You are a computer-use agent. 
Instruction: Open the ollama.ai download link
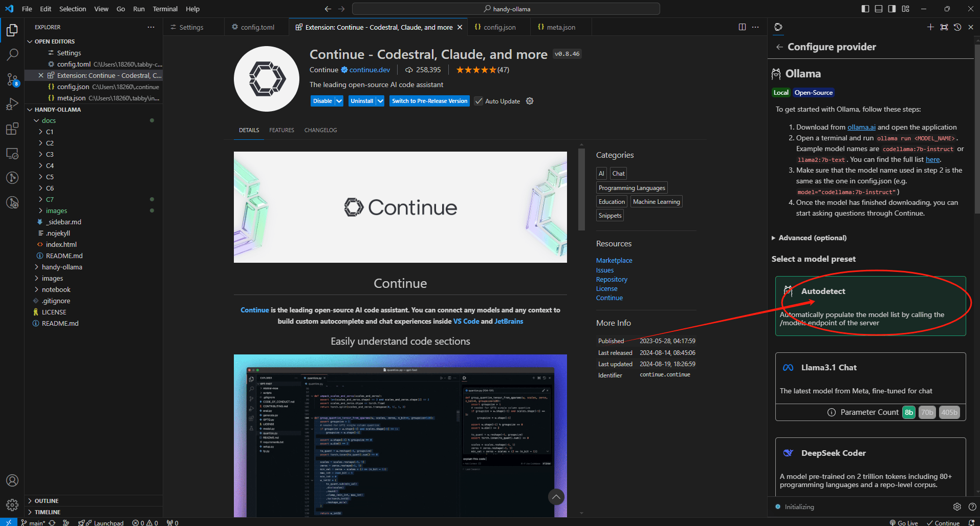pyautogui.click(x=861, y=127)
